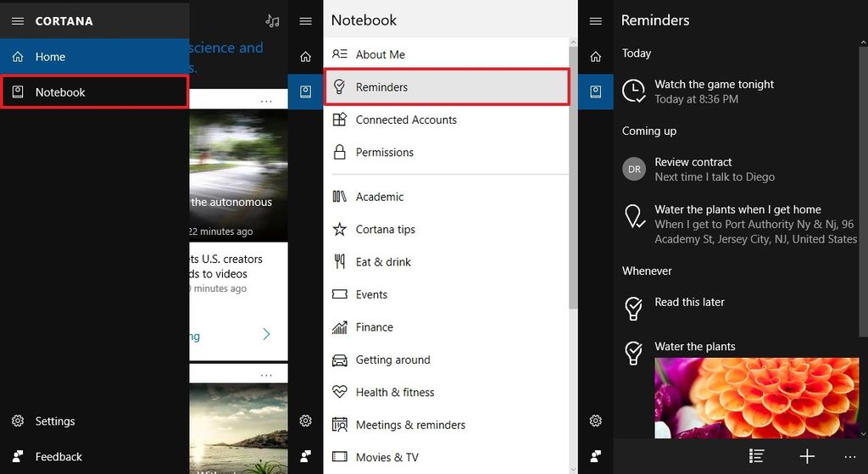The height and width of the screenshot is (474, 868).
Task: Open the flower photo thumbnail
Action: click(x=757, y=398)
